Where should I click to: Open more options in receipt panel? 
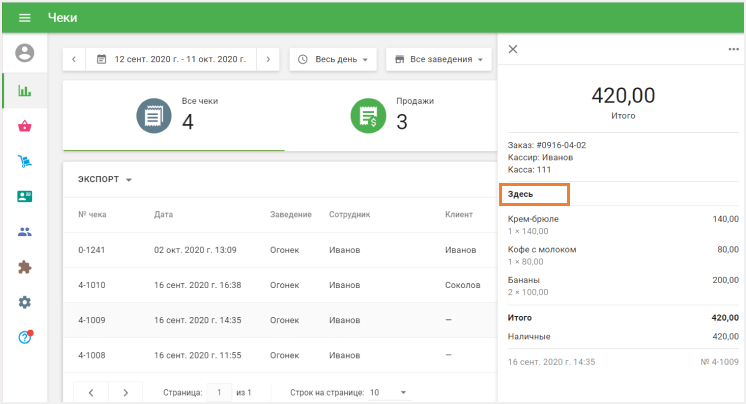732,49
